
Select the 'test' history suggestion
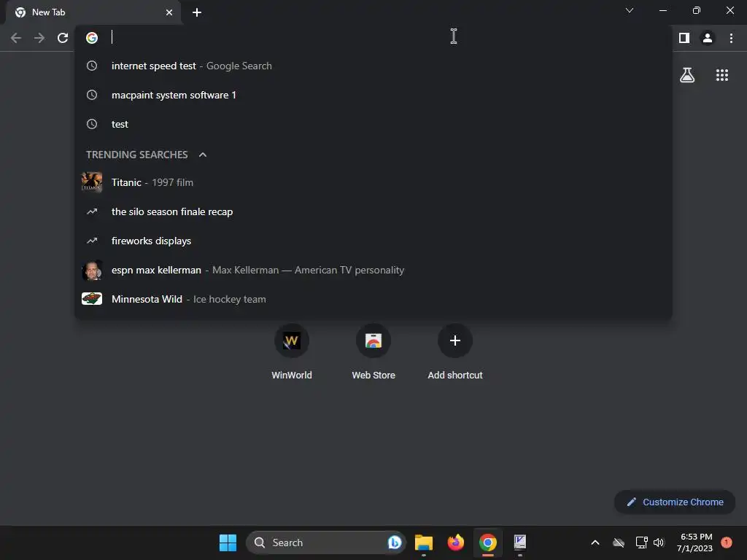tap(373, 124)
